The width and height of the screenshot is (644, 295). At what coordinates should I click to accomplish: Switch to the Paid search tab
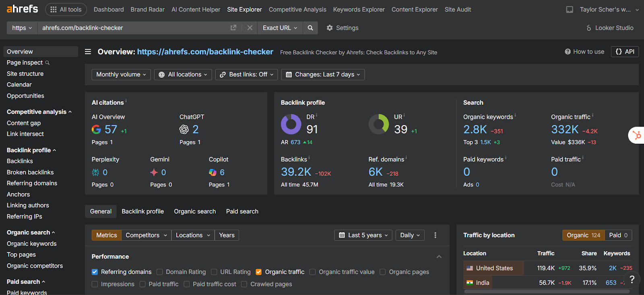point(242,212)
